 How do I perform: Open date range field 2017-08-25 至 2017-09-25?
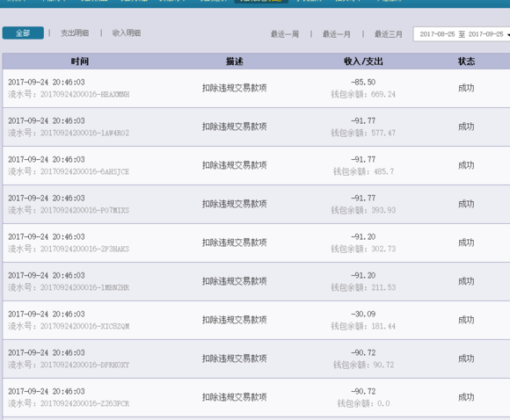click(x=462, y=34)
